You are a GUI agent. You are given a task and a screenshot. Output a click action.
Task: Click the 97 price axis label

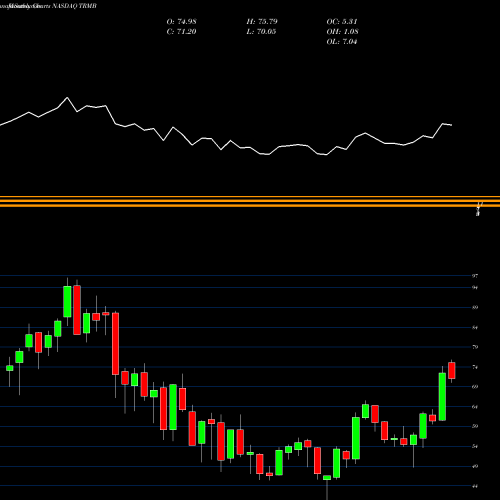[475, 276]
